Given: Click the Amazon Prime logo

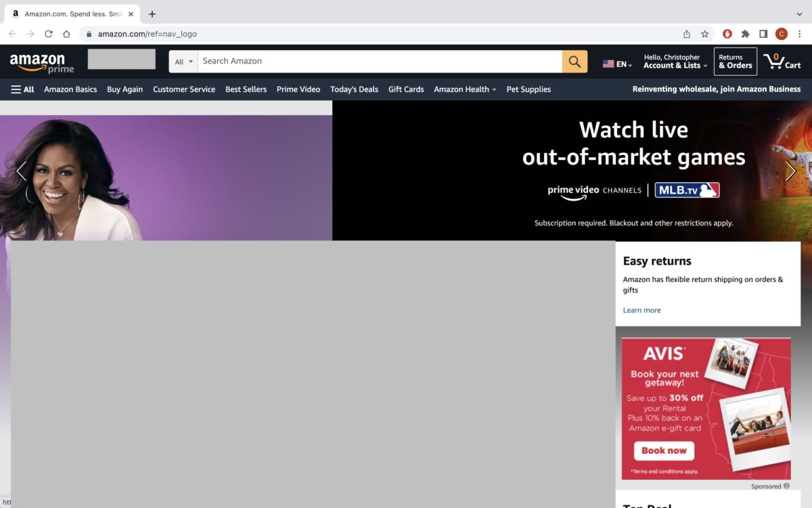Looking at the screenshot, I should point(42,63).
